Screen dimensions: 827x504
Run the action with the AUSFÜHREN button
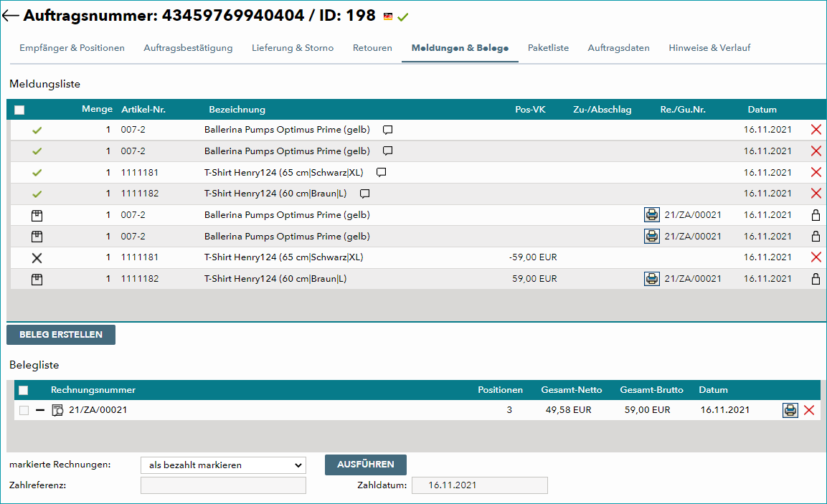coord(366,465)
